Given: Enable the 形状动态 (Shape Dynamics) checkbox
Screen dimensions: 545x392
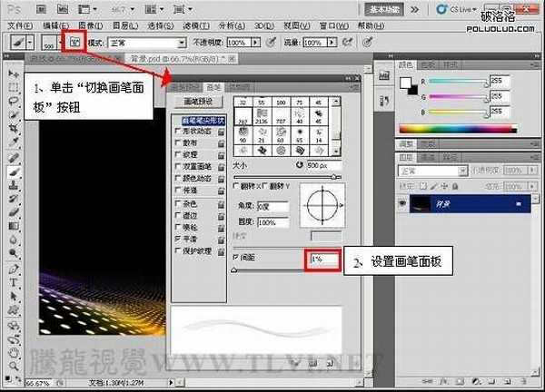Looking at the screenshot, I should tap(177, 132).
